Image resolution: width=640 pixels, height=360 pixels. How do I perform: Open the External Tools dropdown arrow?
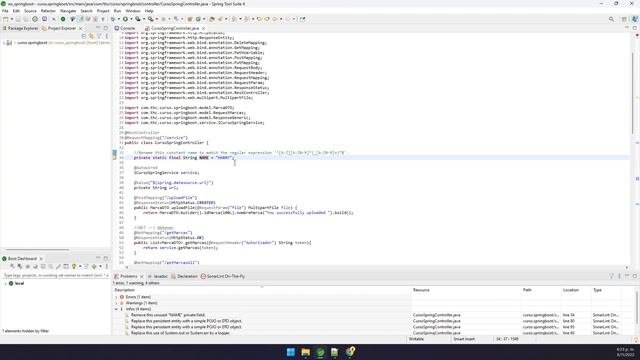point(157,19)
